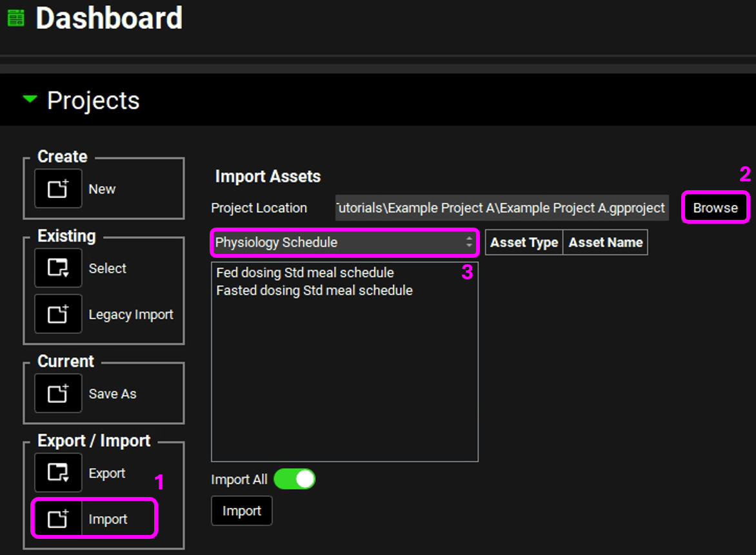Collapse the Projects section triangle
The height and width of the screenshot is (555, 756).
[30, 100]
